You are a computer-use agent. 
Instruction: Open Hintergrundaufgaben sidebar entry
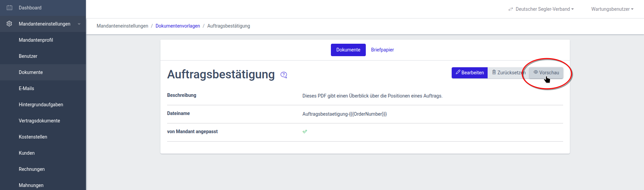41,105
